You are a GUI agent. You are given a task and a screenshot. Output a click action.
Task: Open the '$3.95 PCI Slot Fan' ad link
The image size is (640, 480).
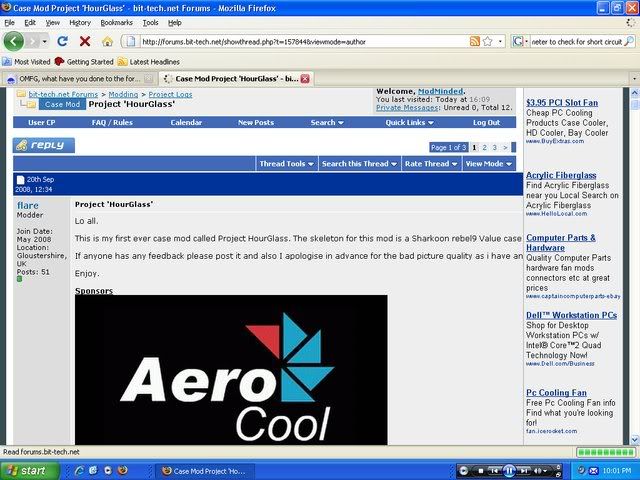[562, 103]
